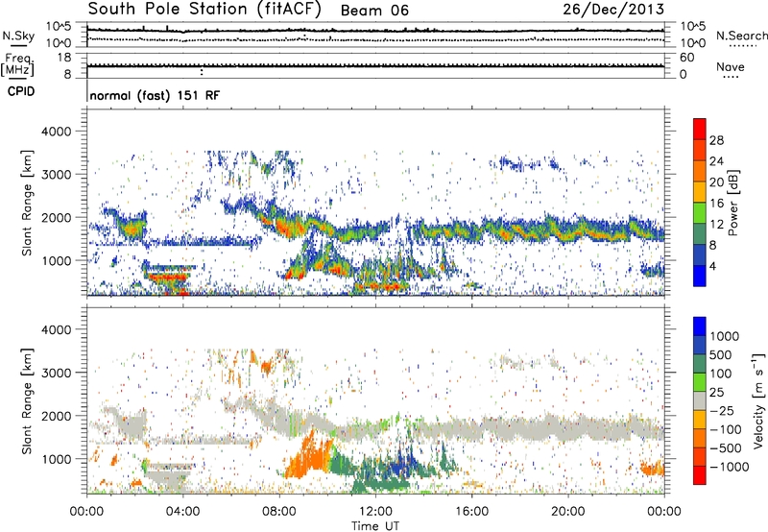The width and height of the screenshot is (768, 532).
Task: Click 'Slant Range [km]' label of velocity panel
Action: point(27,400)
